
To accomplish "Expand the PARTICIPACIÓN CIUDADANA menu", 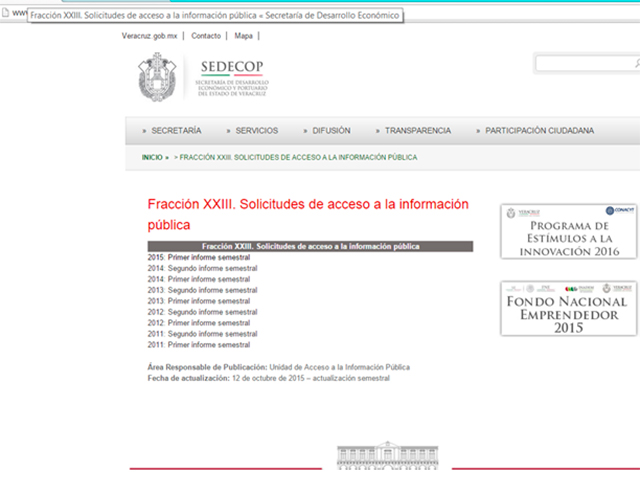I will pos(539,131).
